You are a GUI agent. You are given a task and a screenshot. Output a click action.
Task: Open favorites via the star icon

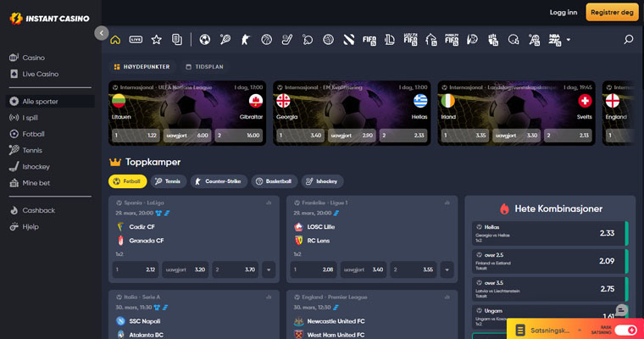point(157,40)
